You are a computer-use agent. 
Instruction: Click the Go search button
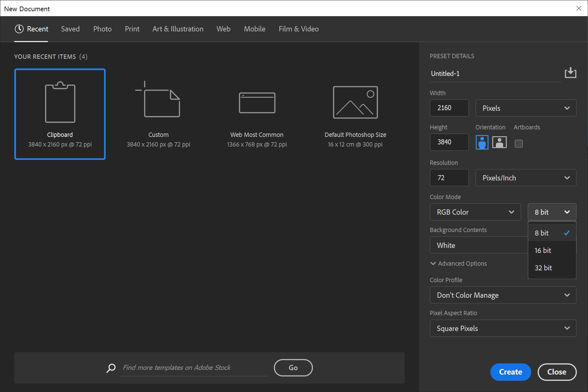293,368
